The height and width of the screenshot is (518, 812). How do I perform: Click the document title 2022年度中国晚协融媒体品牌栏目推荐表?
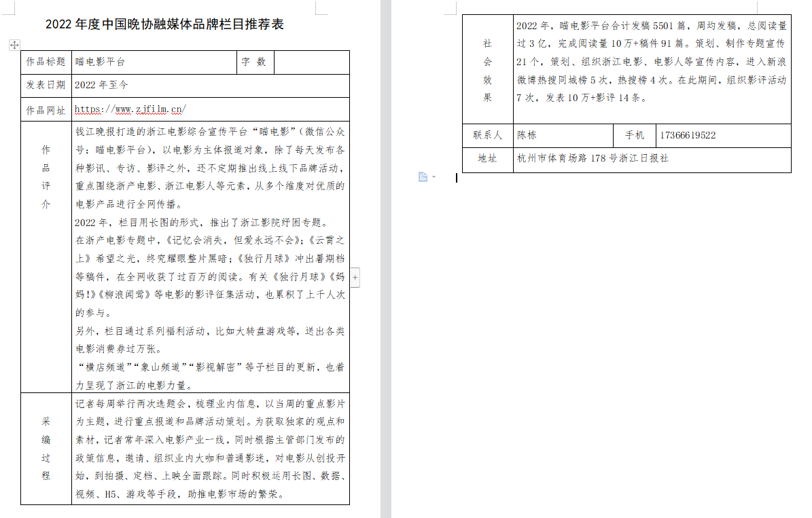[164, 24]
